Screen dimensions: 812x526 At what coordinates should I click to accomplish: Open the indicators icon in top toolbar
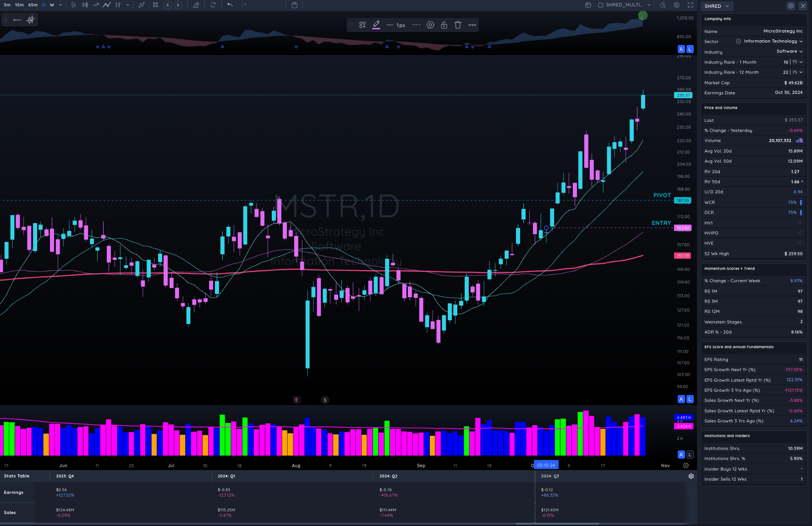click(142, 5)
